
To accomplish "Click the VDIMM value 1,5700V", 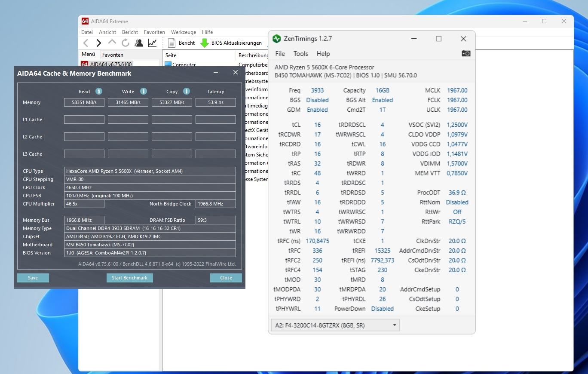I will click(457, 163).
